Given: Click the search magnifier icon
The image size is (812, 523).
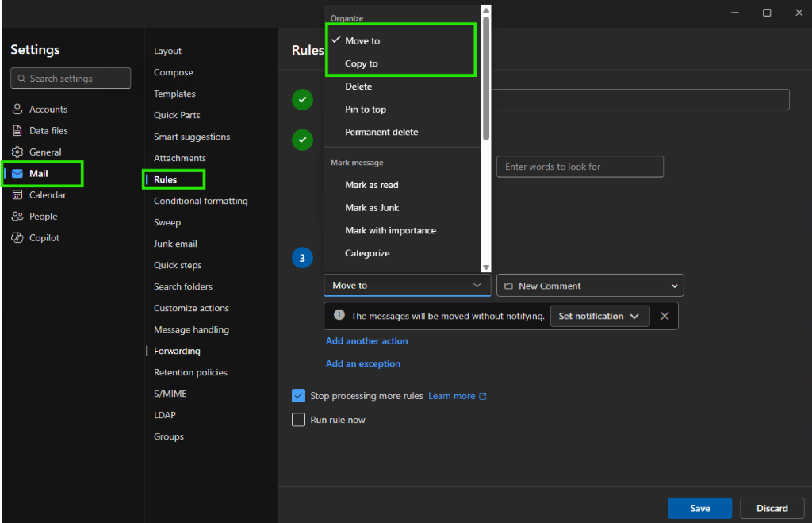Looking at the screenshot, I should [x=21, y=79].
